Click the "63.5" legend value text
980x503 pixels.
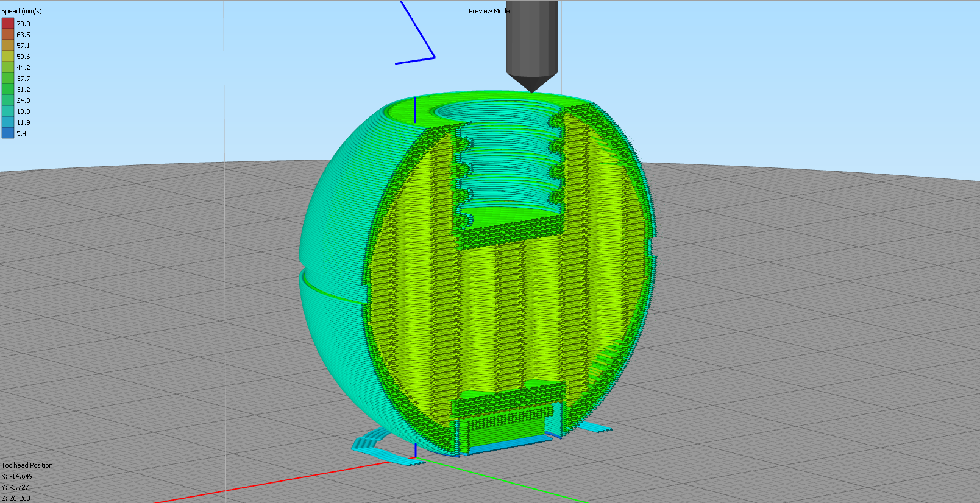(23, 35)
